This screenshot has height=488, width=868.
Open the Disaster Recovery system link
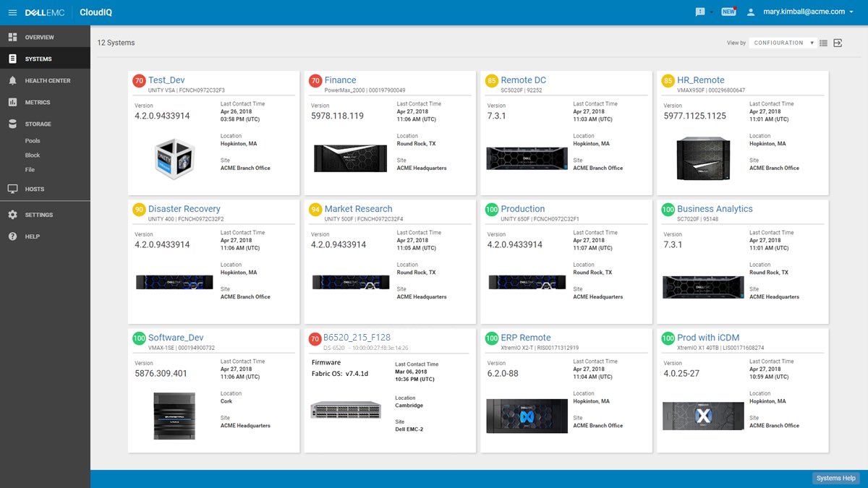click(x=184, y=209)
